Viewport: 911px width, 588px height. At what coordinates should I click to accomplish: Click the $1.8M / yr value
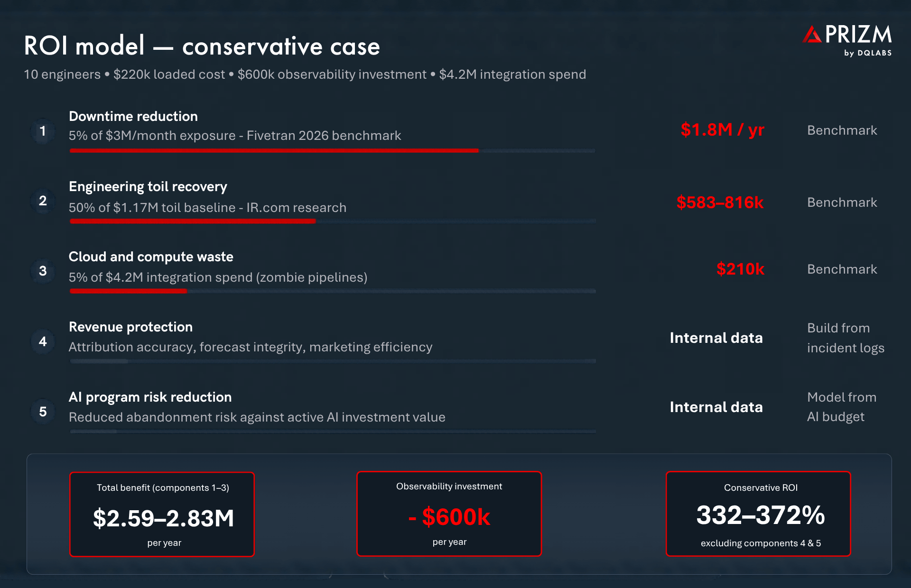722,129
